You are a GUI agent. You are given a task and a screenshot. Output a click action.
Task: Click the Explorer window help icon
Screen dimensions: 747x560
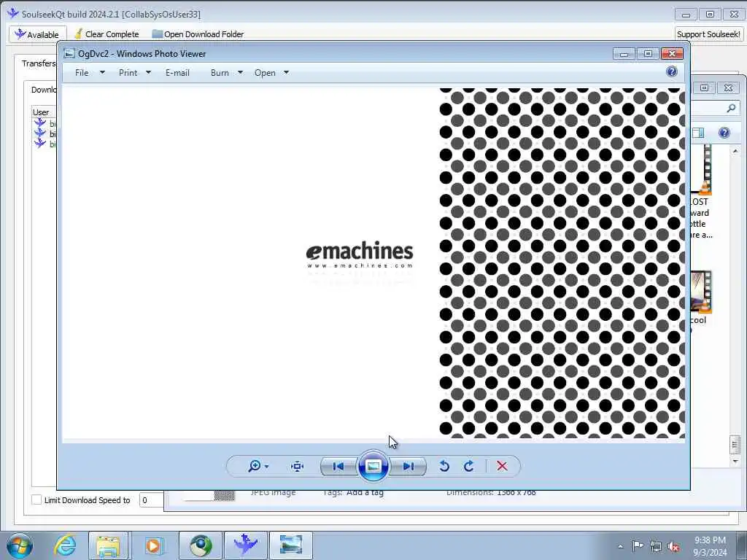(x=724, y=133)
